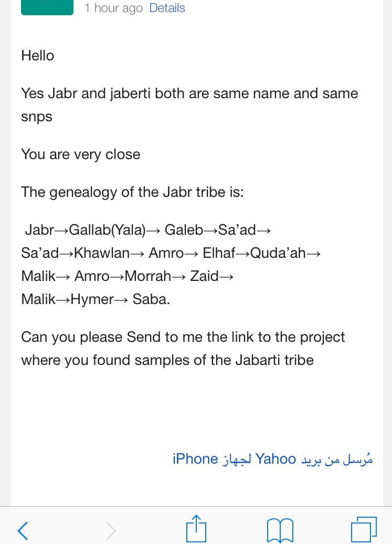Open the share sheet icon
This screenshot has width=392, height=544.
tap(196, 528)
